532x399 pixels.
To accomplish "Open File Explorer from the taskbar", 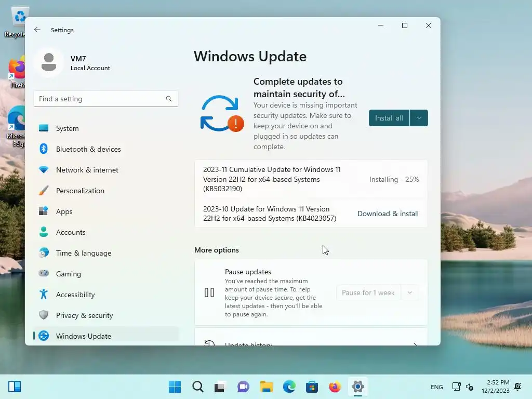I will click(267, 387).
